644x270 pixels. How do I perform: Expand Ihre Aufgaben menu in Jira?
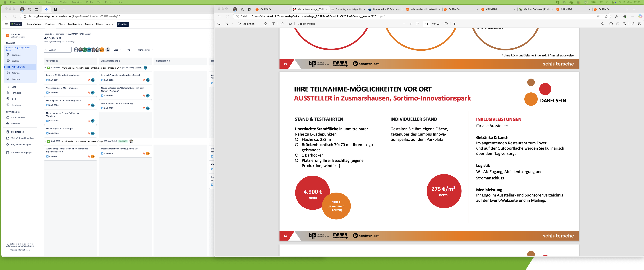pos(34,24)
